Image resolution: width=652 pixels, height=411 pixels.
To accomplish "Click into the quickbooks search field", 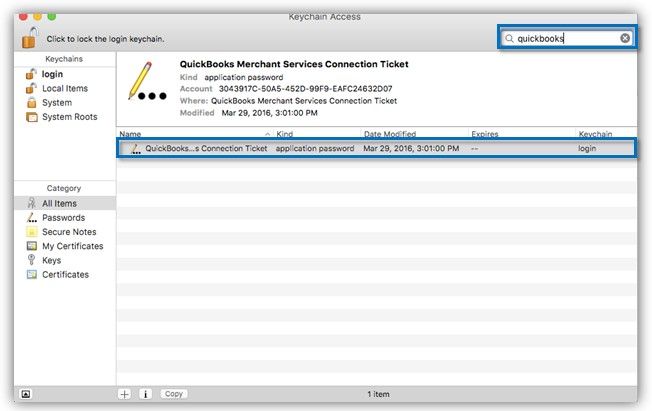I will [567, 38].
